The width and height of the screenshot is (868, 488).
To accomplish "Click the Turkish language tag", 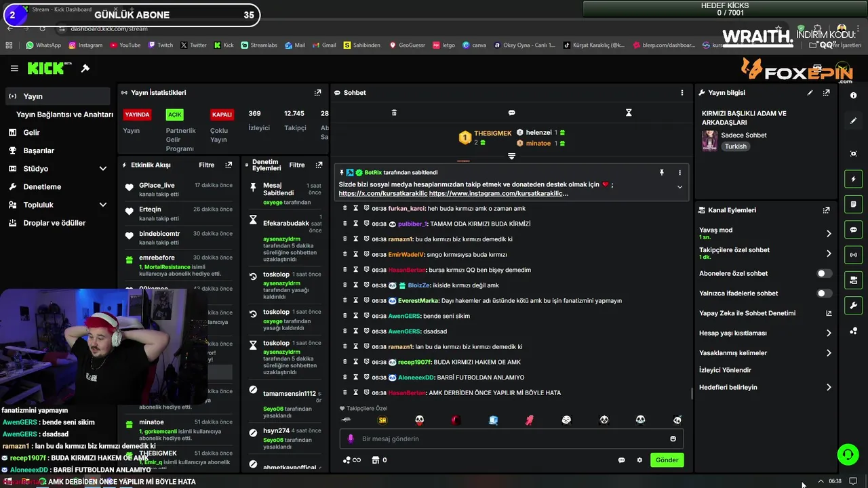I will click(735, 146).
